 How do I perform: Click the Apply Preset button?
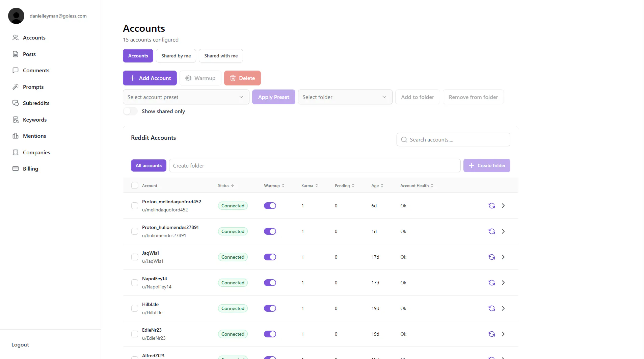274,97
